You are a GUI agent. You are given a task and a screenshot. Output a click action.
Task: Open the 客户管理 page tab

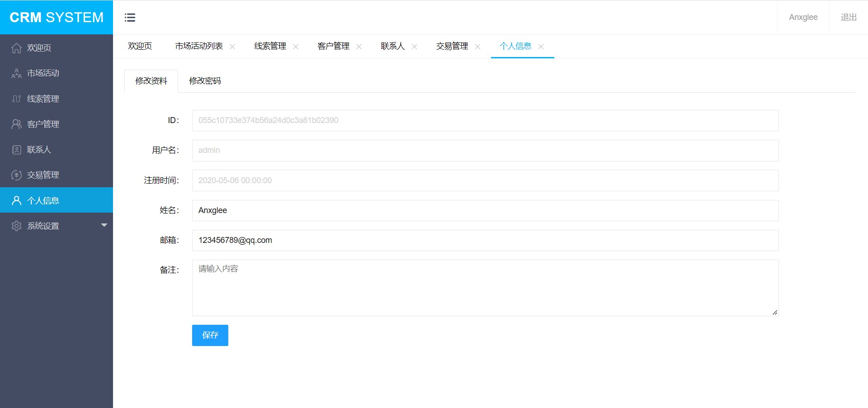click(333, 46)
